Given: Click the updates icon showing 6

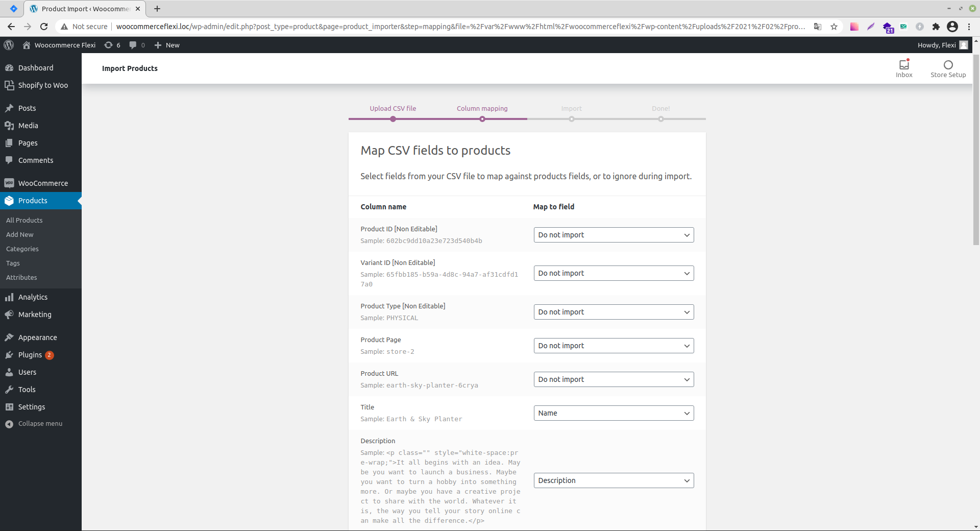Looking at the screenshot, I should 108,45.
